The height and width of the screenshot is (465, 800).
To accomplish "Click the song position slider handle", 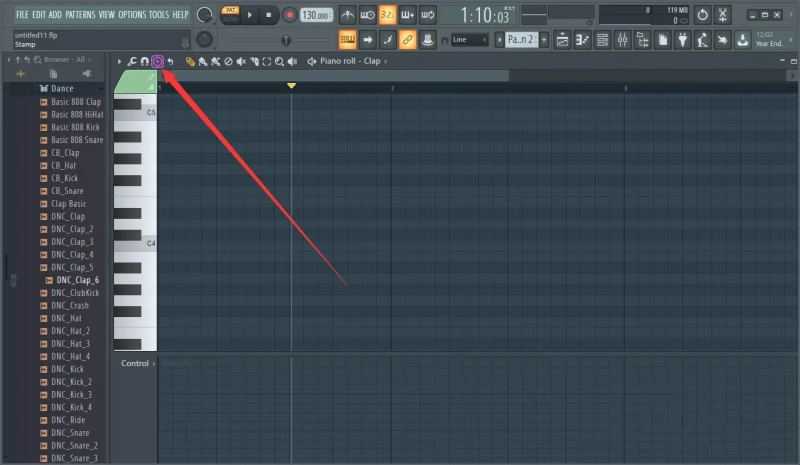I will point(286,40).
